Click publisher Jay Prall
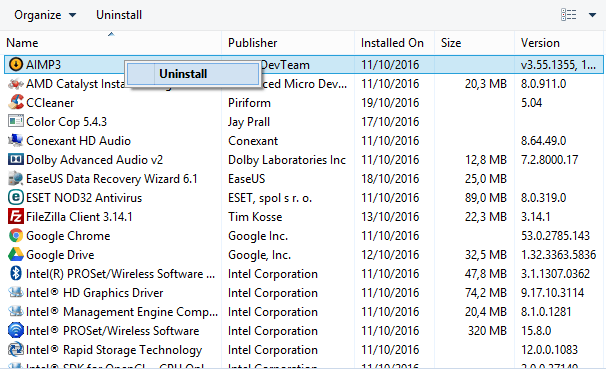The image size is (606, 369). 249,122
